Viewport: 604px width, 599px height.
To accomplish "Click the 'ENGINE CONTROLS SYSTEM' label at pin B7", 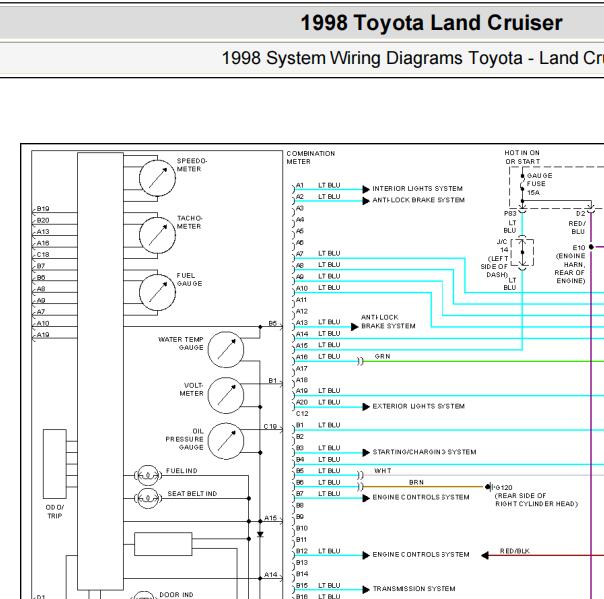I will 421,497.
